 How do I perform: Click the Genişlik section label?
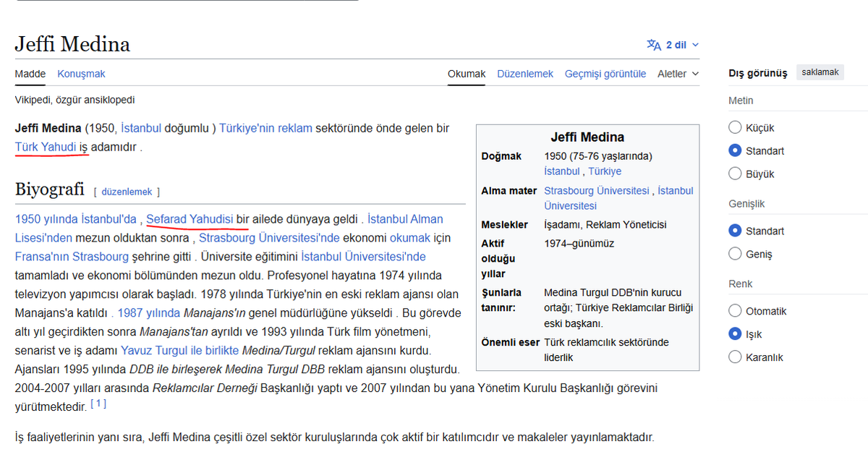point(746,204)
